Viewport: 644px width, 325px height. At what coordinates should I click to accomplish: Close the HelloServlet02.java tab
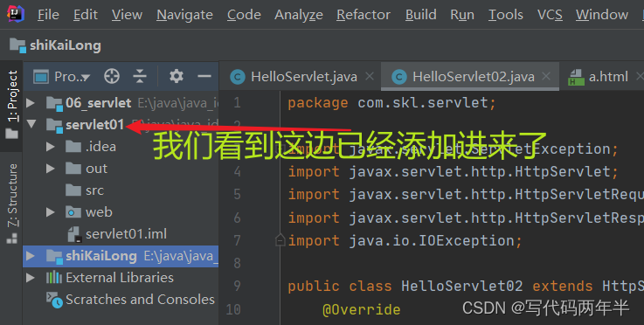pyautogui.click(x=546, y=76)
